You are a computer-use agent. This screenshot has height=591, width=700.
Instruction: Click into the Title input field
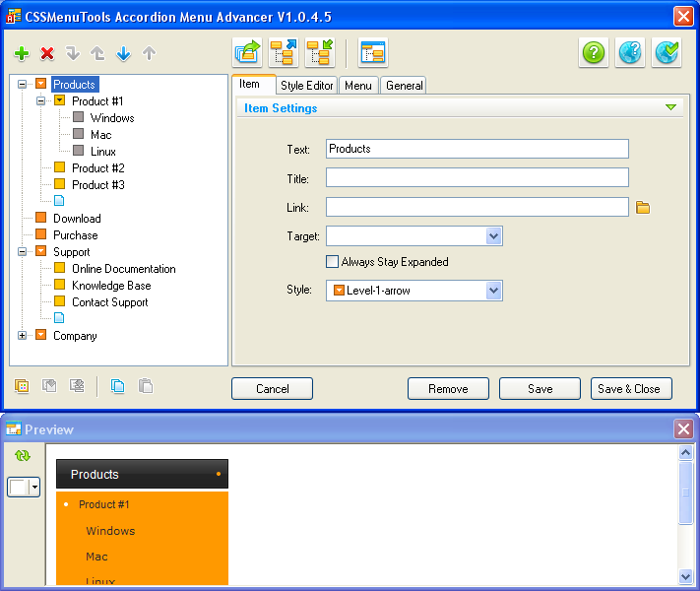477,178
